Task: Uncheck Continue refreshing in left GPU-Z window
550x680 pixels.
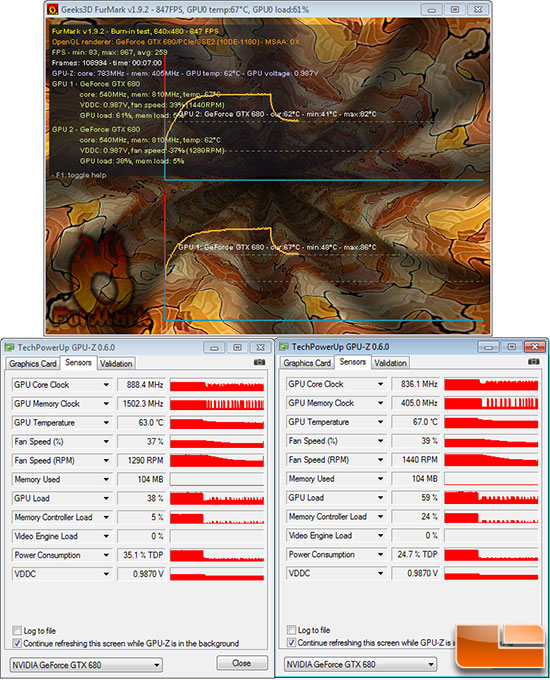Action: pos(17,643)
